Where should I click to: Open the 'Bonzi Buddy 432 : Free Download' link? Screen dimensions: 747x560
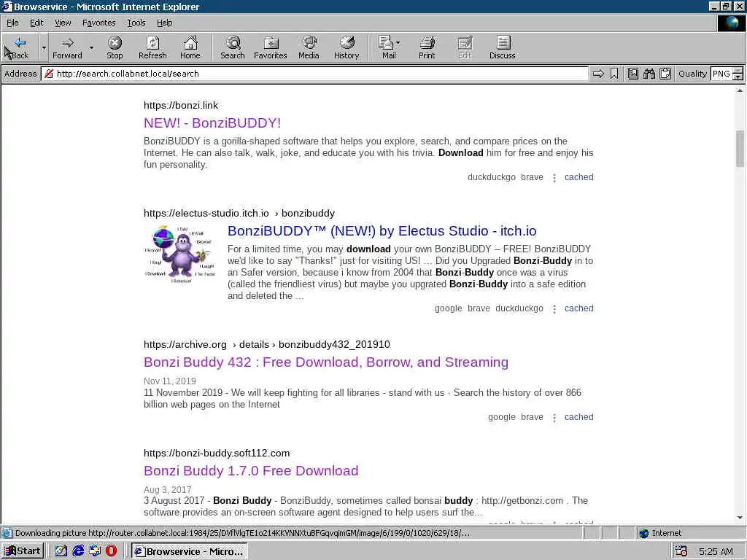[326, 362]
